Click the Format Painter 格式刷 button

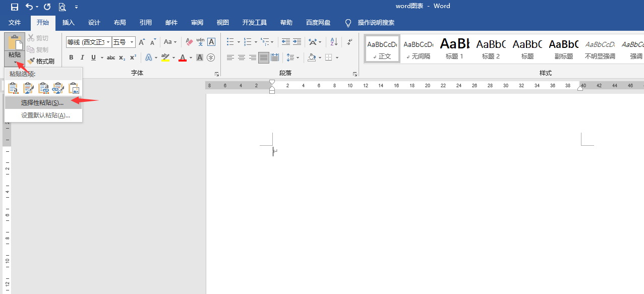tap(41, 61)
